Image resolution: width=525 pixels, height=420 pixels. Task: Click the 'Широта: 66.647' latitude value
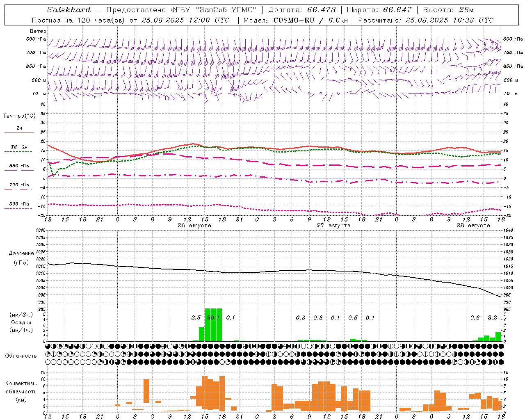379,10
